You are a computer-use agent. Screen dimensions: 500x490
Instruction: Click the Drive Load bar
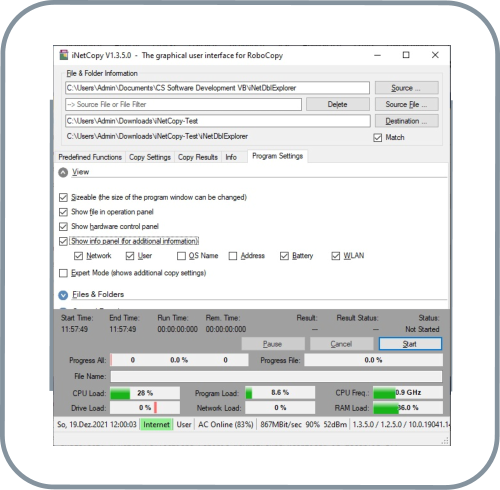(145, 408)
